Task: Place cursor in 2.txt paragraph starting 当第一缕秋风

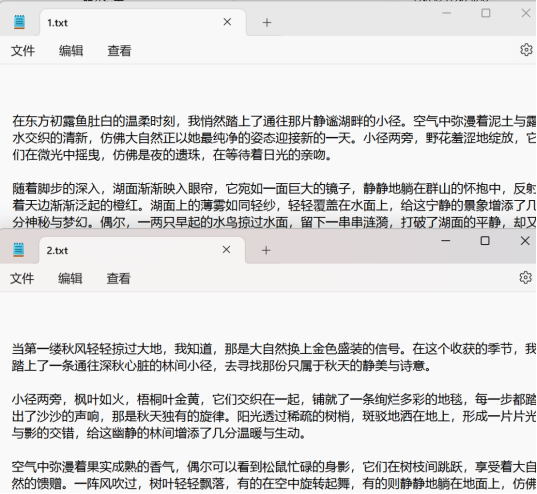Action: [x=274, y=357]
